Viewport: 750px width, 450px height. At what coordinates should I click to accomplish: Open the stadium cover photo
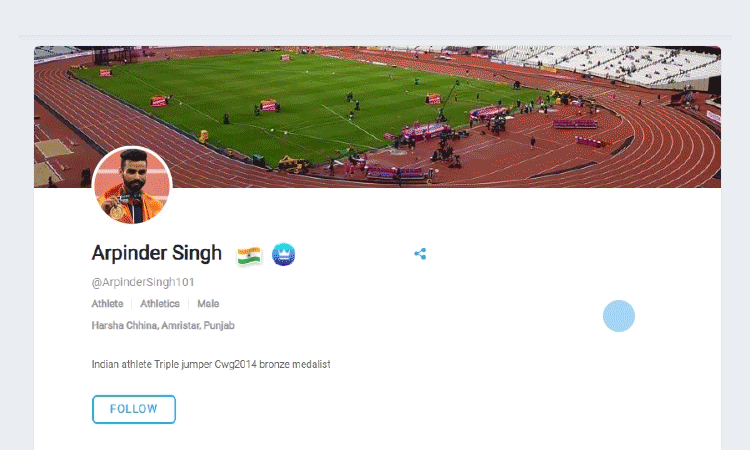pos(377,117)
